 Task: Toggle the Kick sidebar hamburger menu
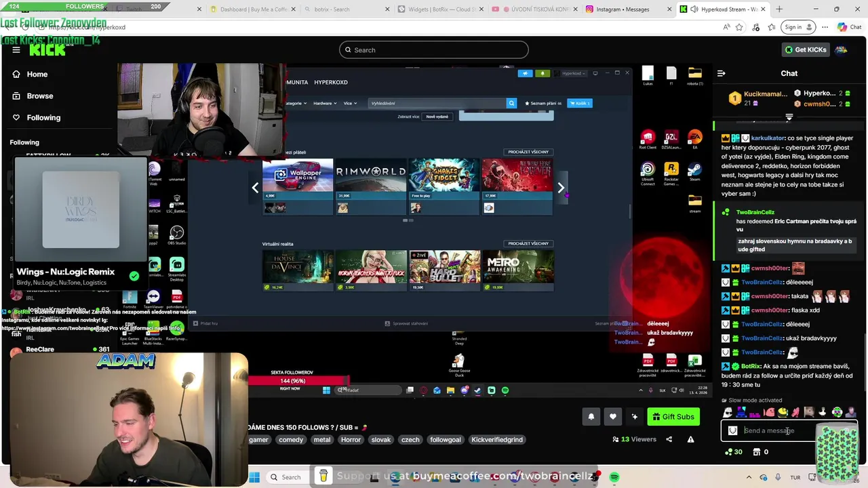(x=16, y=49)
